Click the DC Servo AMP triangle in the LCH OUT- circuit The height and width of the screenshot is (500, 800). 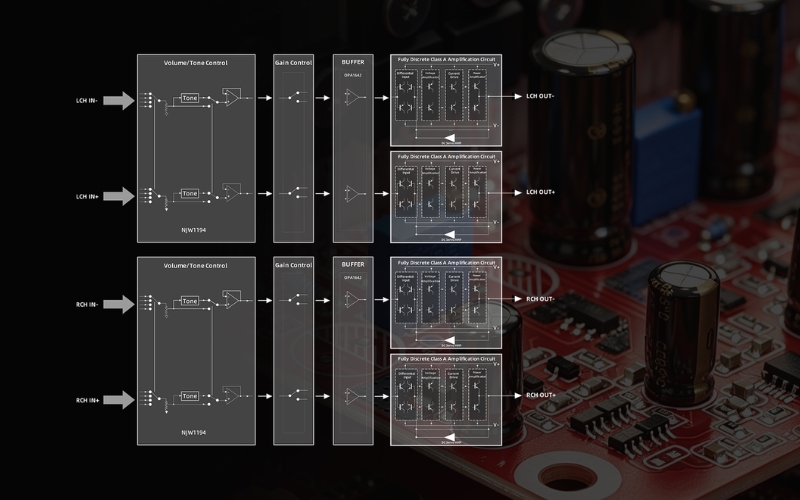(x=449, y=138)
